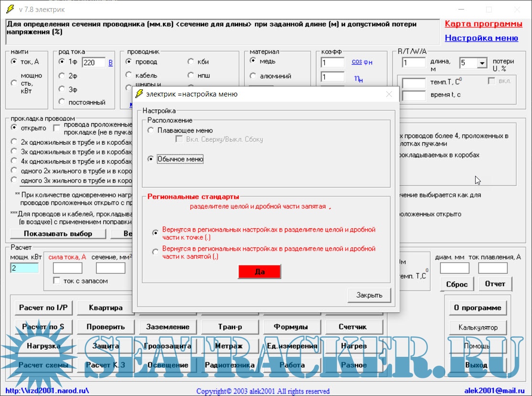Click the длина, м input field

click(413, 63)
